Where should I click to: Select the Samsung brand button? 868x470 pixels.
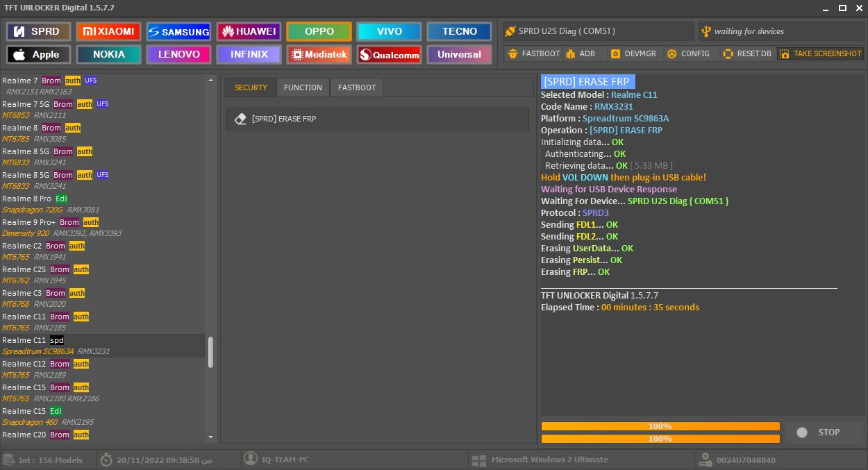tap(178, 31)
